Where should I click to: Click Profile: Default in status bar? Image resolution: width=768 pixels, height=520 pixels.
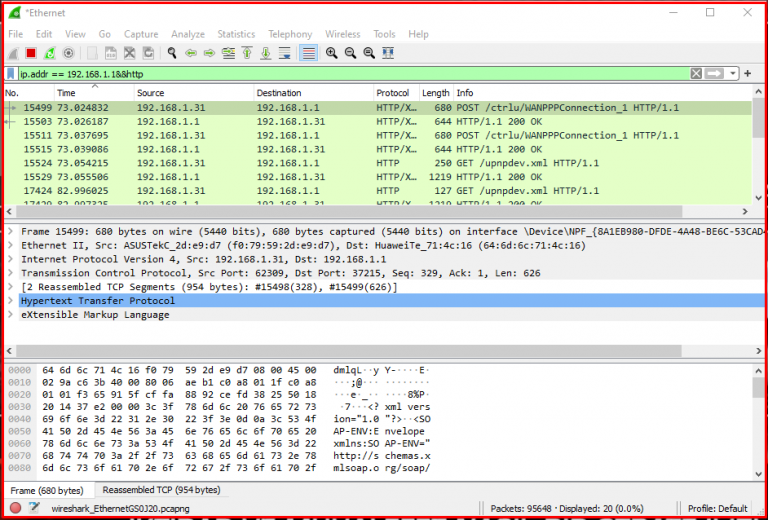coord(718,508)
